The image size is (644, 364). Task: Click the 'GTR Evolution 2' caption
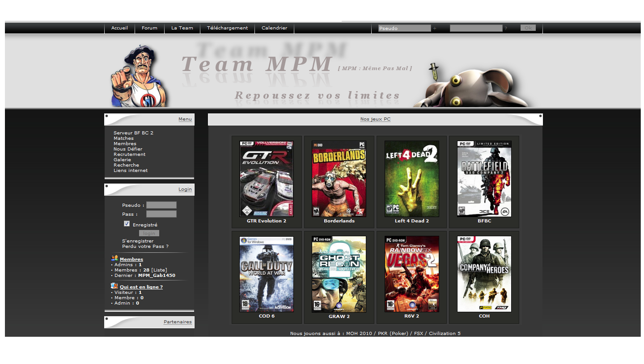coord(267,221)
